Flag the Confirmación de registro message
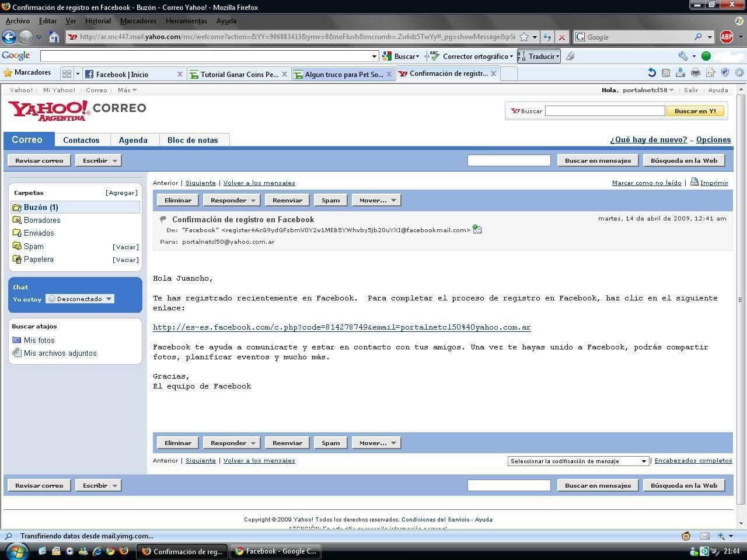The height and width of the screenshot is (560, 747). coord(163,219)
